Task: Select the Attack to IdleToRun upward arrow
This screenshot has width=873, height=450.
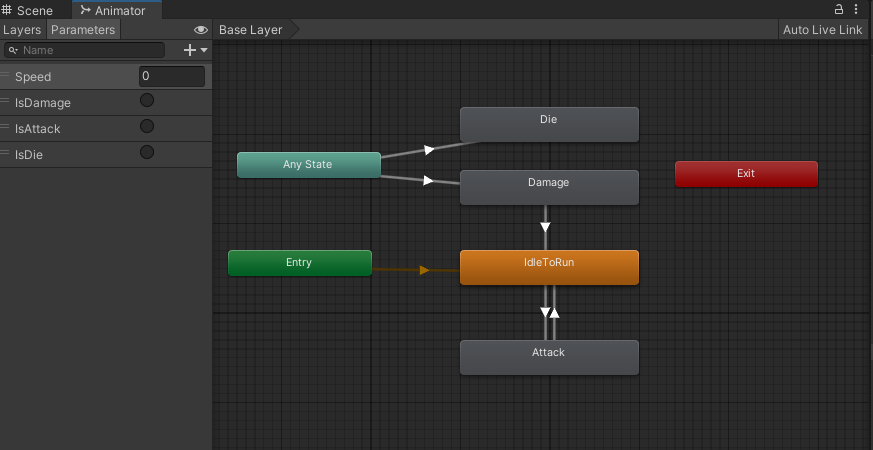Action: pyautogui.click(x=554, y=312)
